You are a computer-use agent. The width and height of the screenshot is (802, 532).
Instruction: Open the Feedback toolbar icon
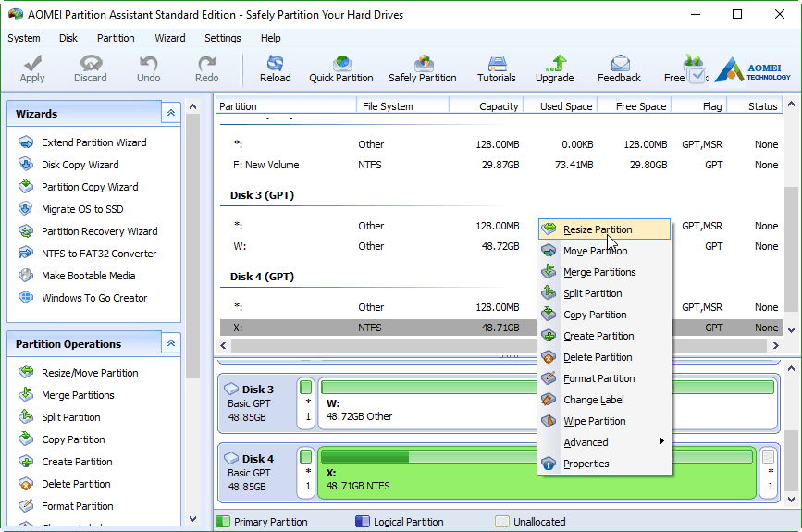pyautogui.click(x=619, y=68)
